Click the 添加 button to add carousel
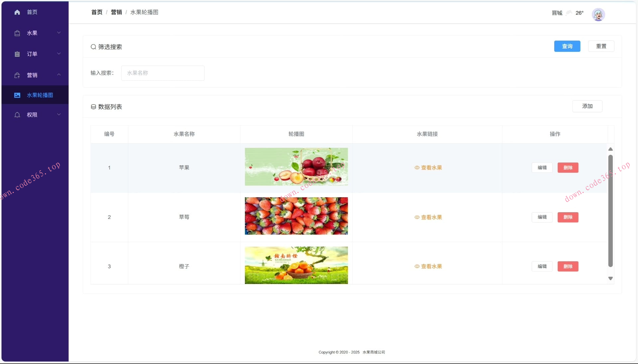This screenshot has width=638, height=364. [587, 106]
